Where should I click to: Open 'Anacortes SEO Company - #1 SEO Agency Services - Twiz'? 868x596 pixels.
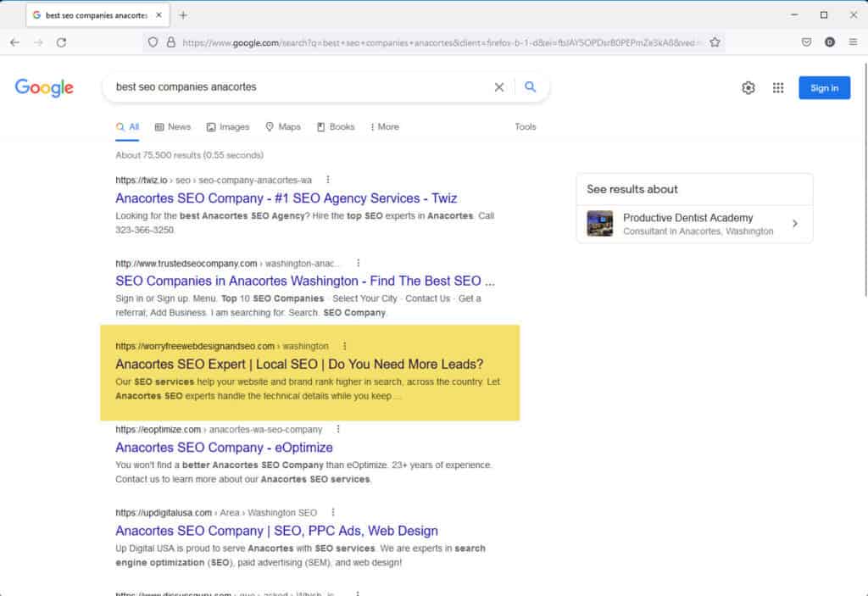tap(287, 198)
